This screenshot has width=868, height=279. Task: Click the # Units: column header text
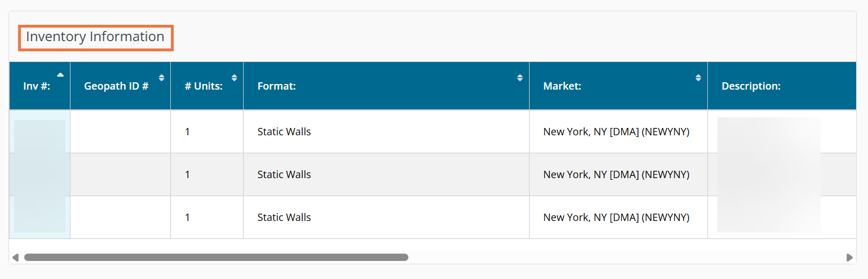click(204, 87)
